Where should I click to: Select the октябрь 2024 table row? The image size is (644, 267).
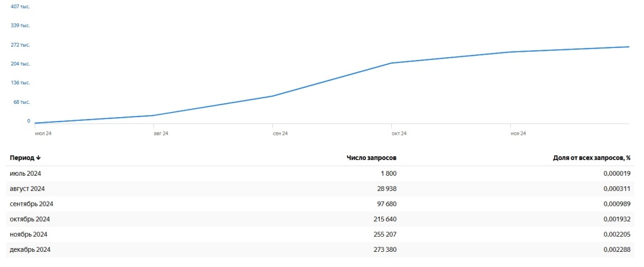coord(30,219)
